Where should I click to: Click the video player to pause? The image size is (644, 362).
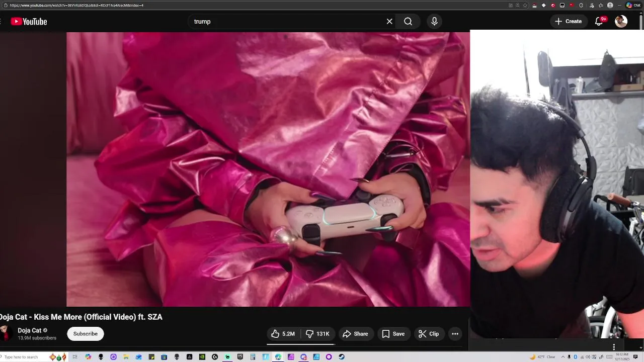(268, 169)
